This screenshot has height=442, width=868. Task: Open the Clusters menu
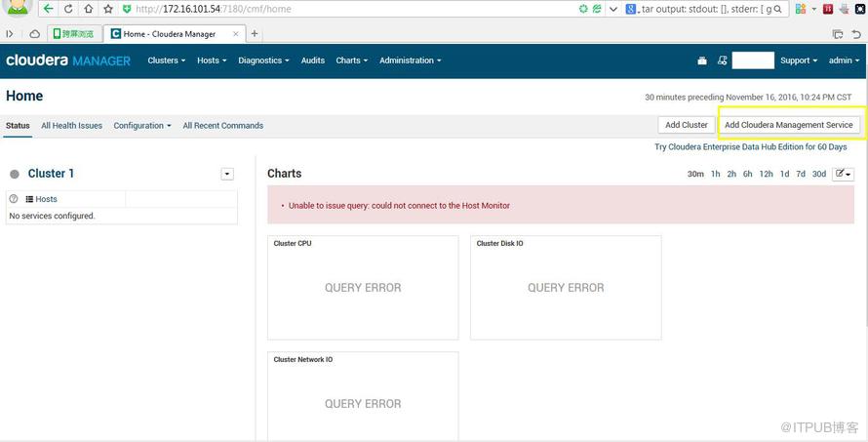point(166,60)
